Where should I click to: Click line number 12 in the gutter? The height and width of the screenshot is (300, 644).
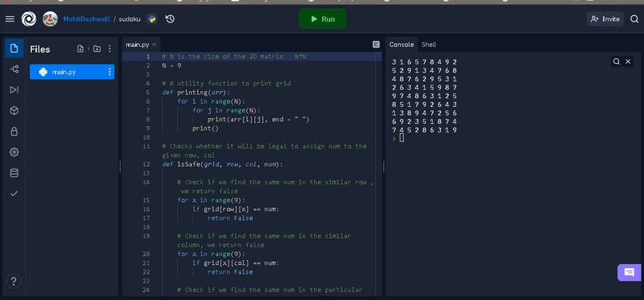147,164
